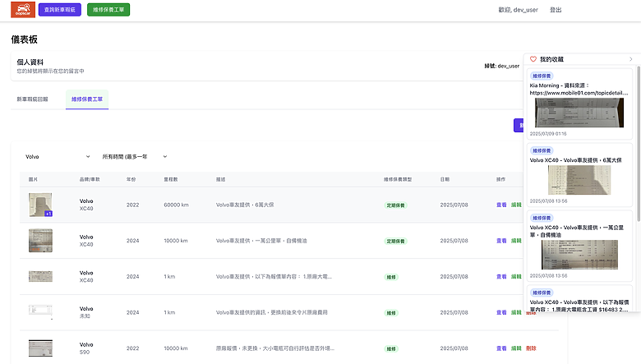View the 2024 XC40 10000 km record
Viewport: 641px width, 364px height.
[501, 241]
